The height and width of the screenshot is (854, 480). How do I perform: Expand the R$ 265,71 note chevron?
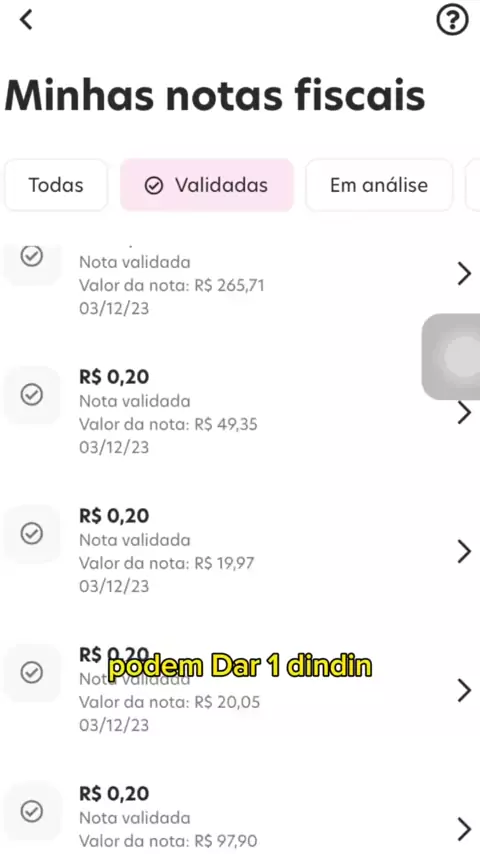[x=464, y=274]
